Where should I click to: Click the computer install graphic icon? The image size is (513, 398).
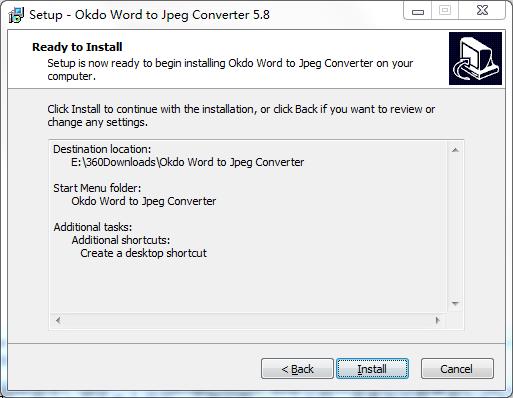pos(475,58)
